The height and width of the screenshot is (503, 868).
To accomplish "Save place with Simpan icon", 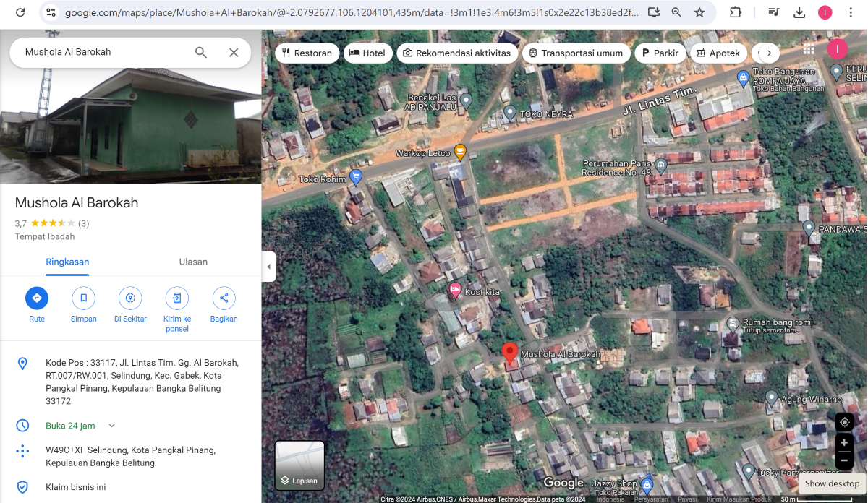I will click(83, 298).
